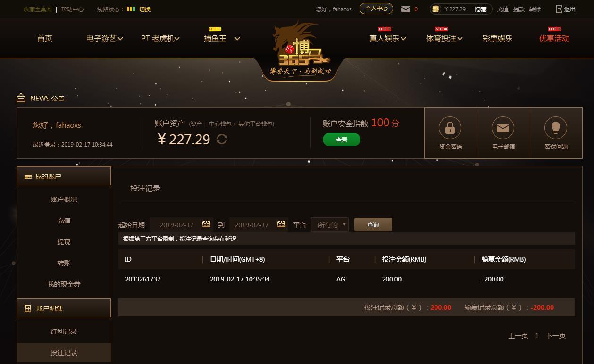Select 转账 in the account sidebar
This screenshot has height=364, width=594.
(64, 263)
